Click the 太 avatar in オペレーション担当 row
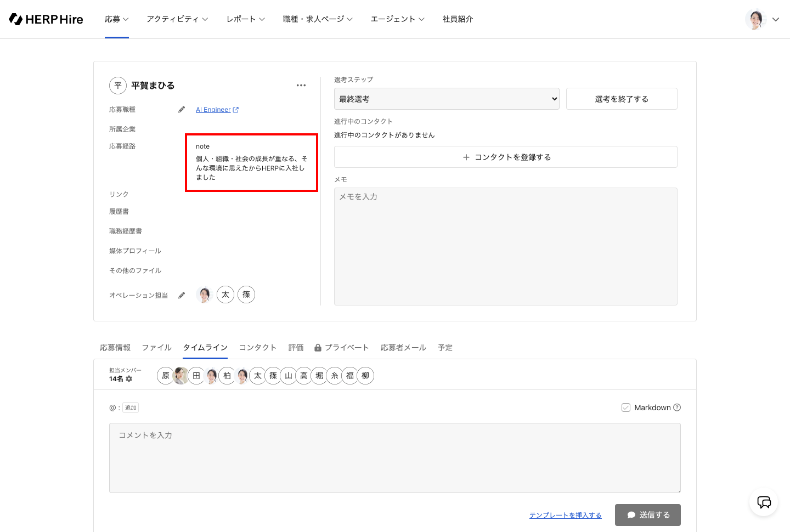The image size is (790, 532). [x=225, y=295]
